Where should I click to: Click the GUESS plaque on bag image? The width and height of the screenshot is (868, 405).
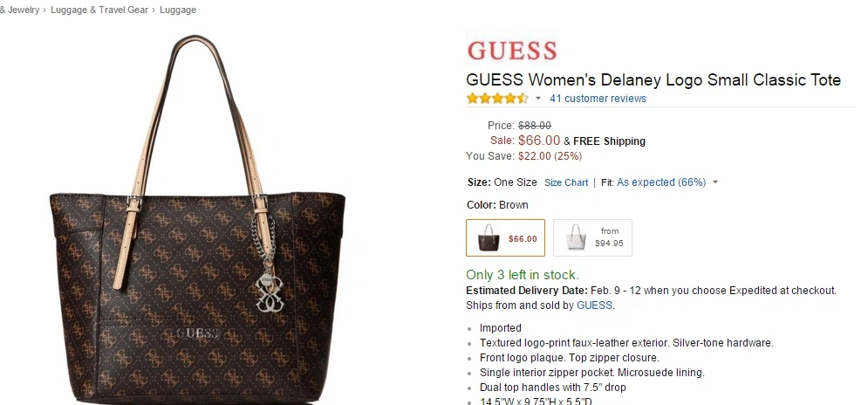[x=197, y=333]
